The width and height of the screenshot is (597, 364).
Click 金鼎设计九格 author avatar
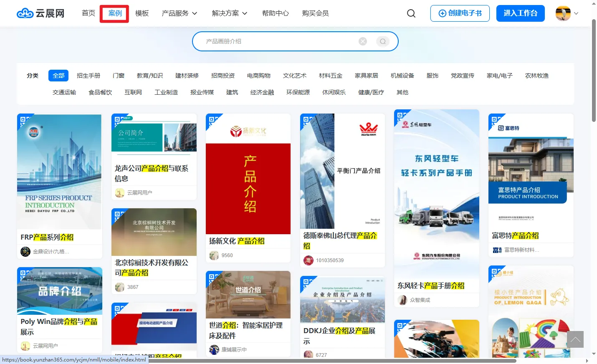pos(25,251)
